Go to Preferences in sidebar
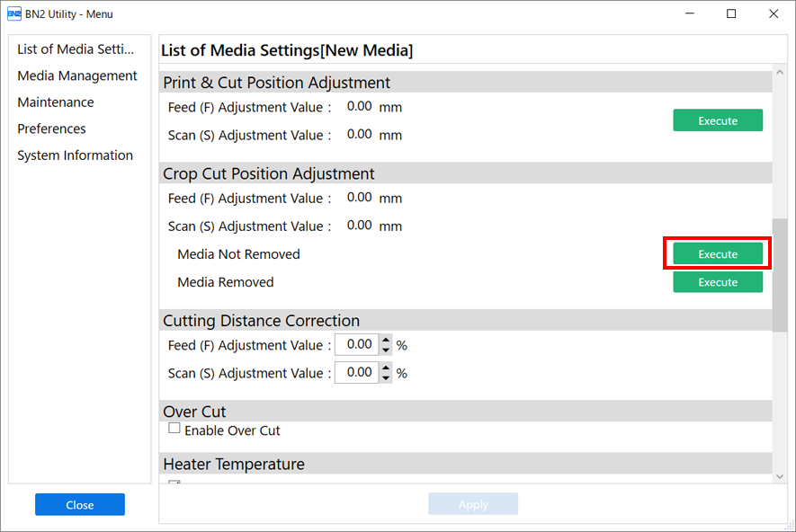This screenshot has height=532, width=796. (x=51, y=129)
